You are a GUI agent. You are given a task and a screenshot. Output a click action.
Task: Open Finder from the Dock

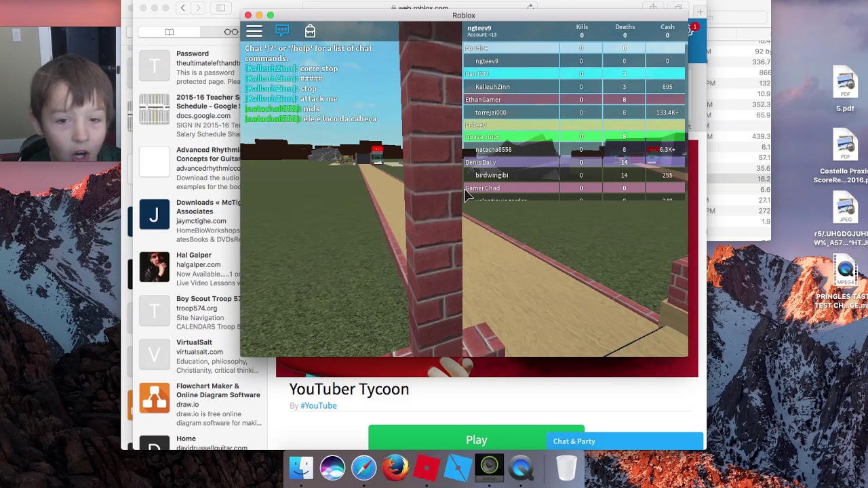[301, 468]
